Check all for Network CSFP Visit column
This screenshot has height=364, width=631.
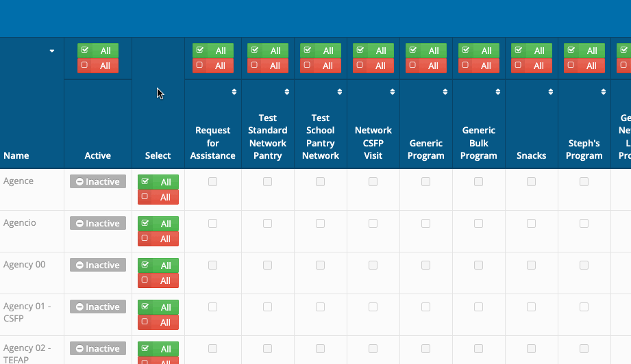[x=373, y=51]
